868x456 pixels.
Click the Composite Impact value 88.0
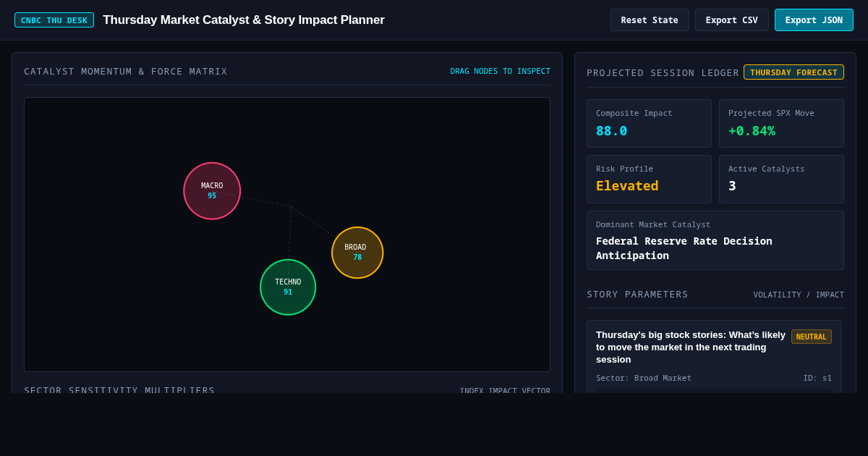pos(611,131)
